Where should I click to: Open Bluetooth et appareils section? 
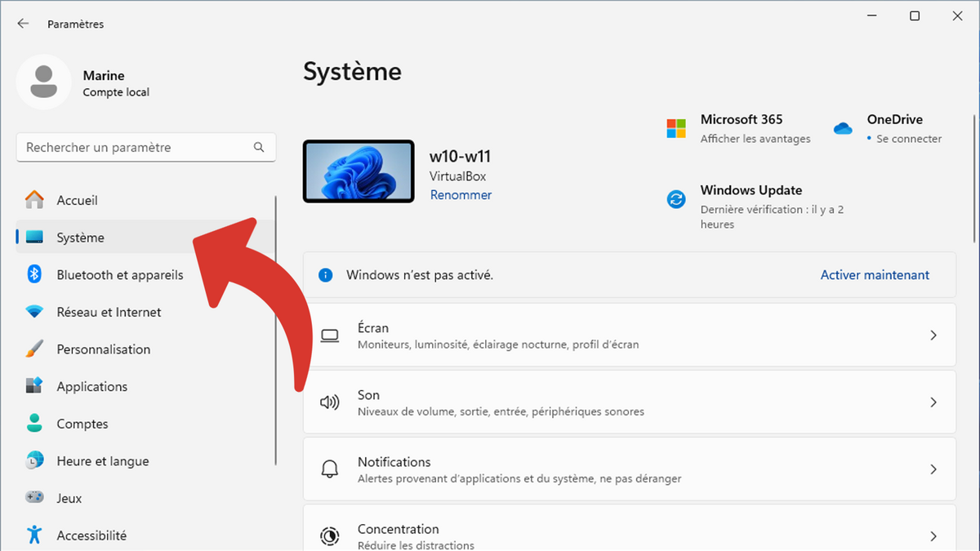pyautogui.click(x=145, y=275)
